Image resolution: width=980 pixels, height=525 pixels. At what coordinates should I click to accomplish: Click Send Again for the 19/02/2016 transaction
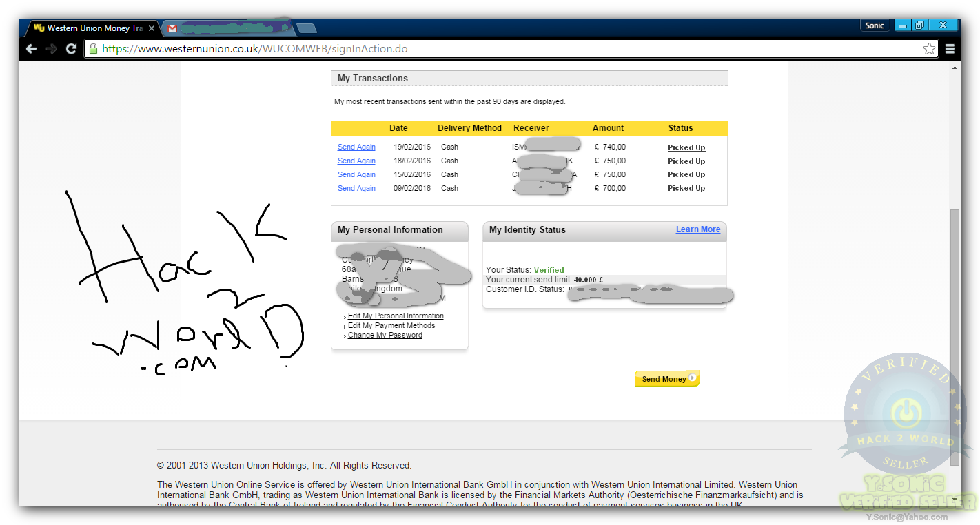coord(356,147)
